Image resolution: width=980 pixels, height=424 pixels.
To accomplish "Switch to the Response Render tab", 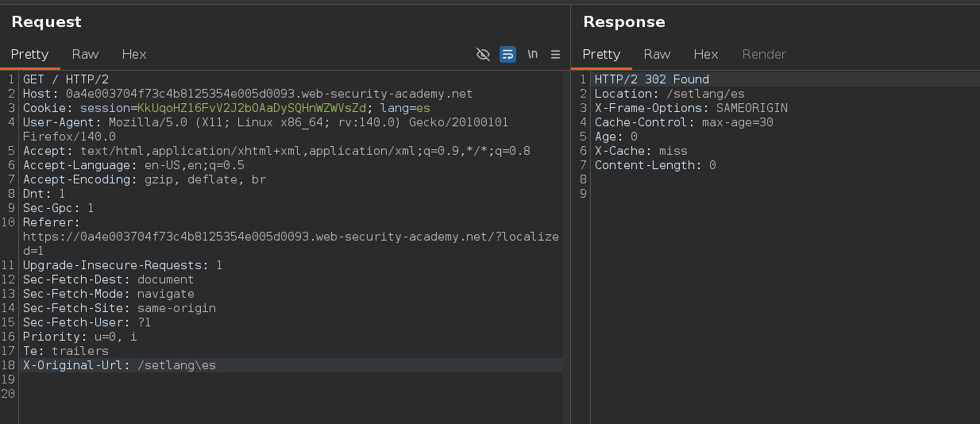I will point(764,54).
